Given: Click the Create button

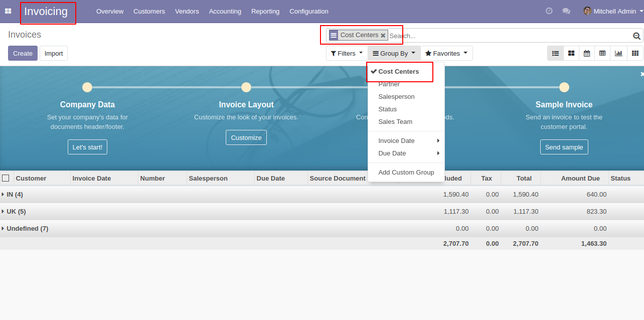Looking at the screenshot, I should coord(23,53).
